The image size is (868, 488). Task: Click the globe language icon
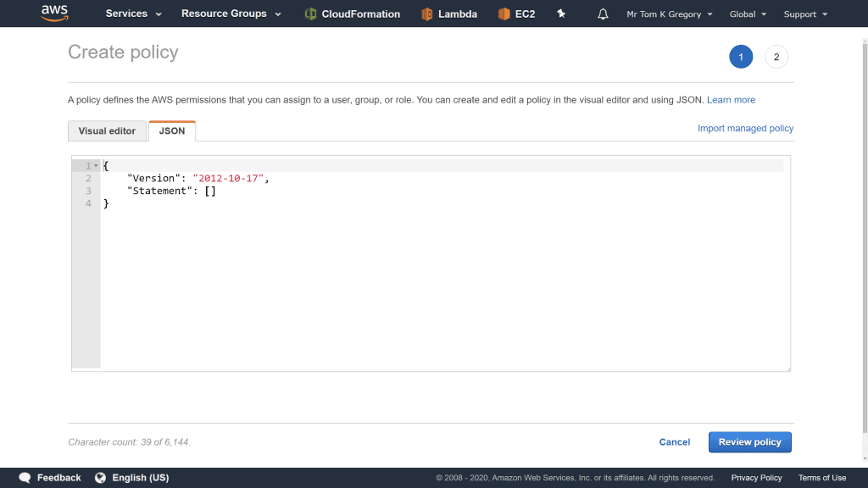coord(101,478)
